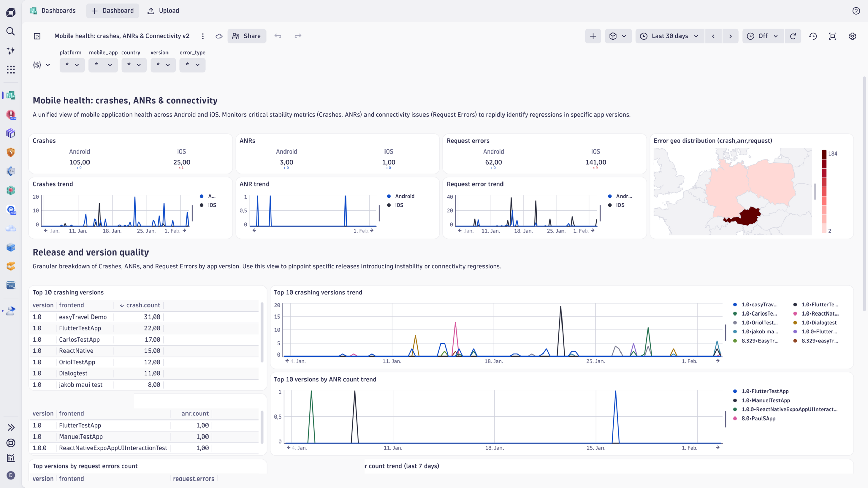This screenshot has height=488, width=868.
Task: Open the Last 30 days timeframe selector
Action: (x=669, y=36)
